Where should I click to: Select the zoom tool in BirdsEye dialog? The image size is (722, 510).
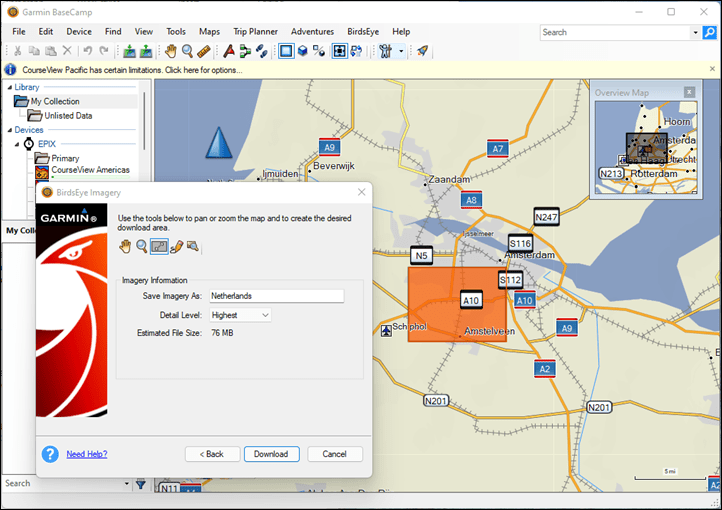coord(142,247)
